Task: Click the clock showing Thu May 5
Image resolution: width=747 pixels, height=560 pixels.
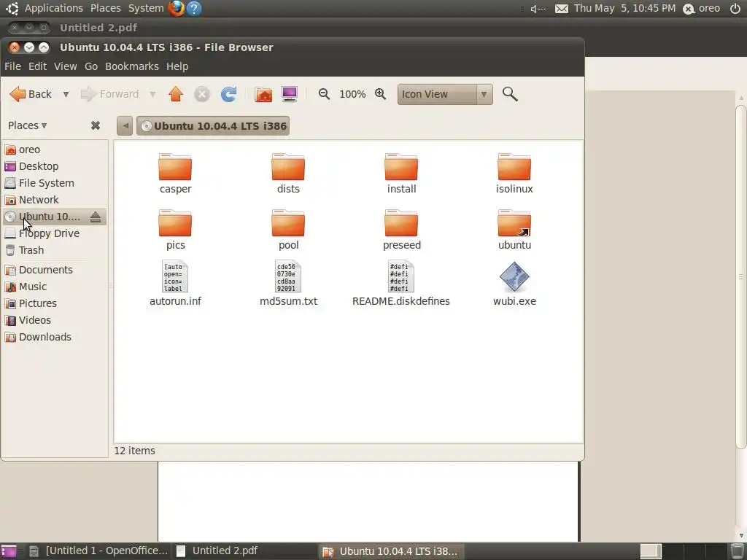Action: [x=624, y=8]
